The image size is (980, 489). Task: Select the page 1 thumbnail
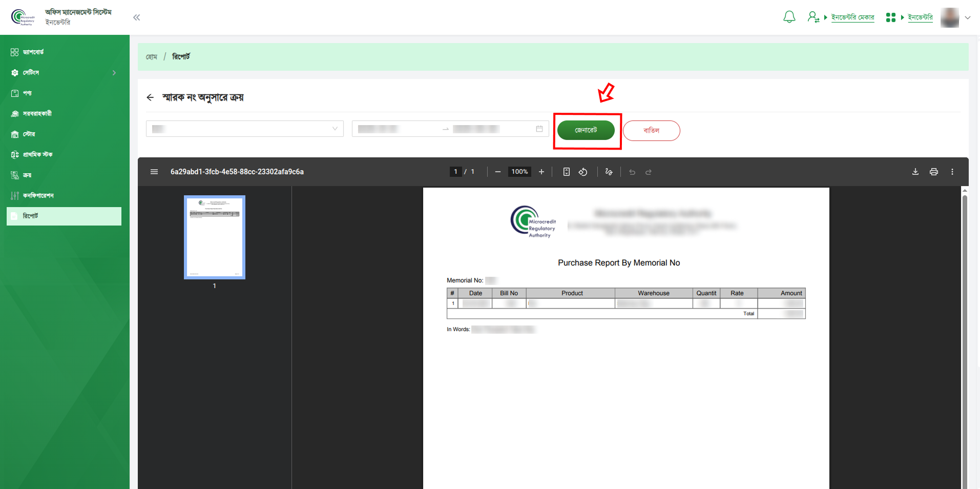pos(215,237)
